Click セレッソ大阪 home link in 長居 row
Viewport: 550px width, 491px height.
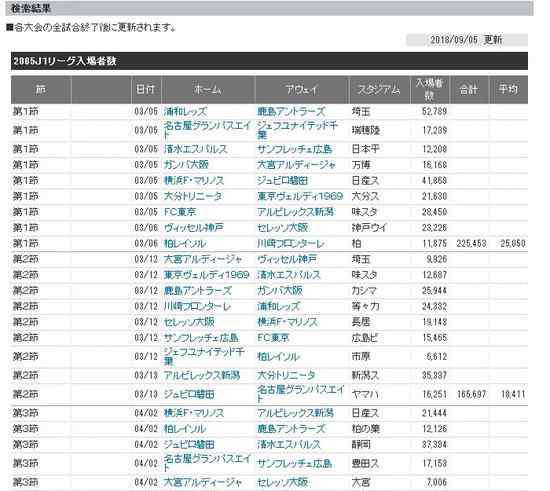point(189,322)
